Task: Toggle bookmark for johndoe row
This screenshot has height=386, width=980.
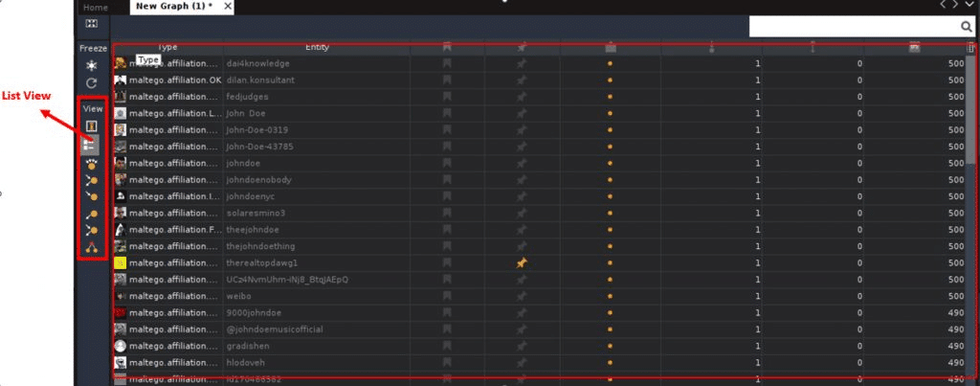Action: (x=447, y=163)
